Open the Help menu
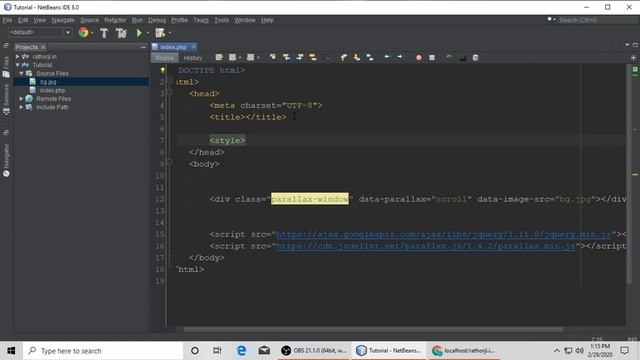Screen dimensions: 640x360 [267, 20]
